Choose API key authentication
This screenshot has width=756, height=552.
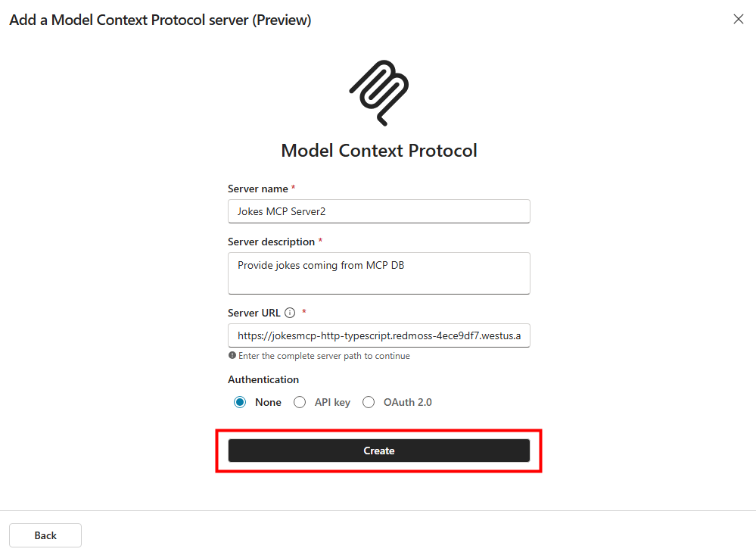300,402
